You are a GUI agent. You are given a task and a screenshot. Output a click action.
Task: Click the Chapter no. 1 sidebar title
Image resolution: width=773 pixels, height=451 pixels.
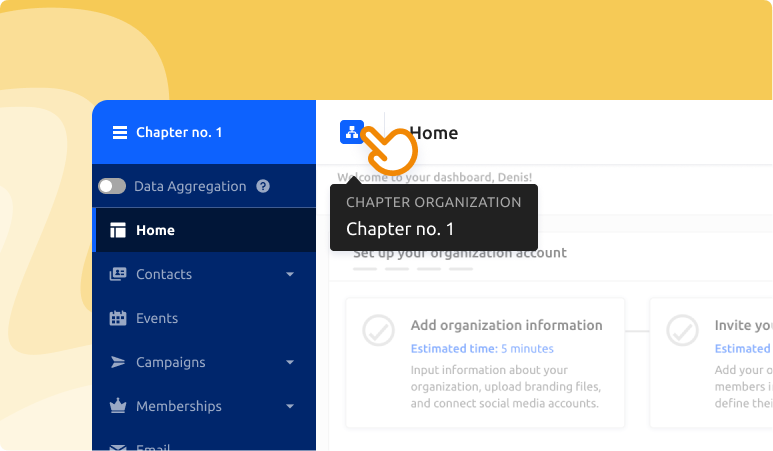tap(179, 132)
